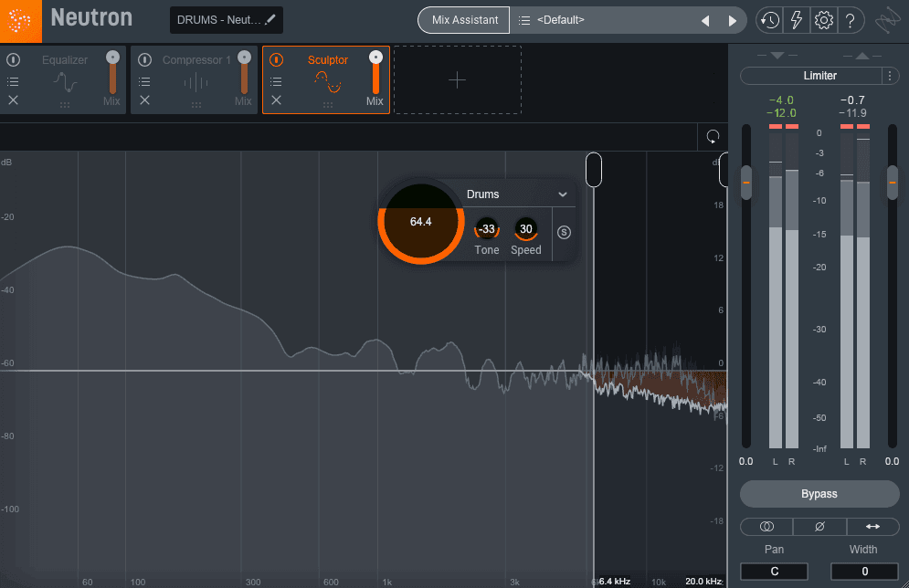The image size is (909, 588).
Task: Grab Sculptor module reorder handle dots
Action: pyautogui.click(x=328, y=105)
